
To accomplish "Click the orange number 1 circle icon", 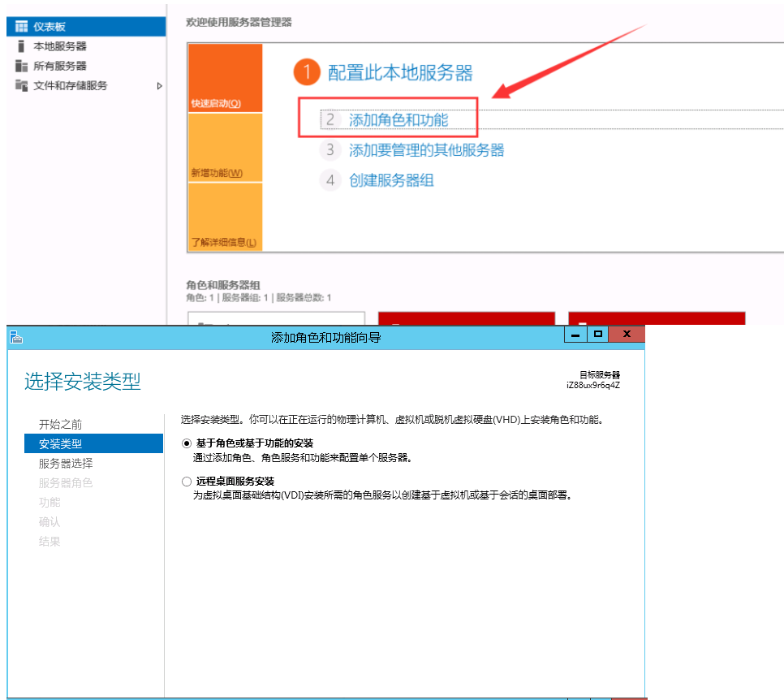I will coord(308,73).
